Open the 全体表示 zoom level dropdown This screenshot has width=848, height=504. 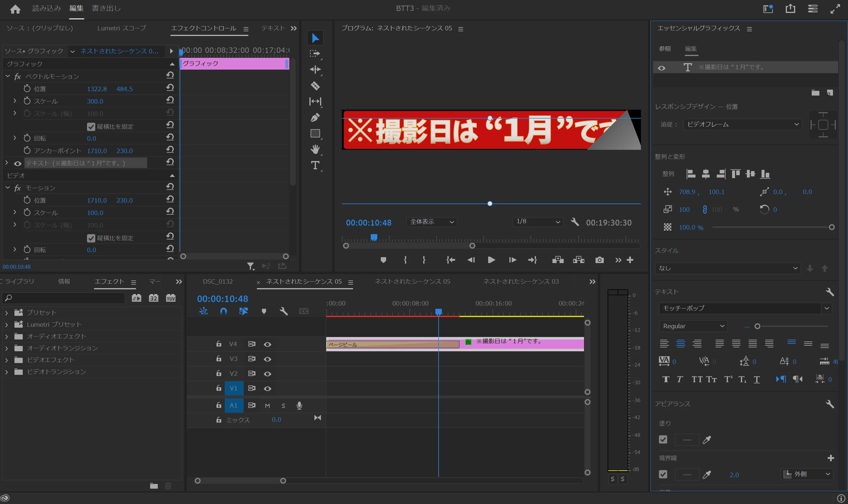click(x=432, y=222)
